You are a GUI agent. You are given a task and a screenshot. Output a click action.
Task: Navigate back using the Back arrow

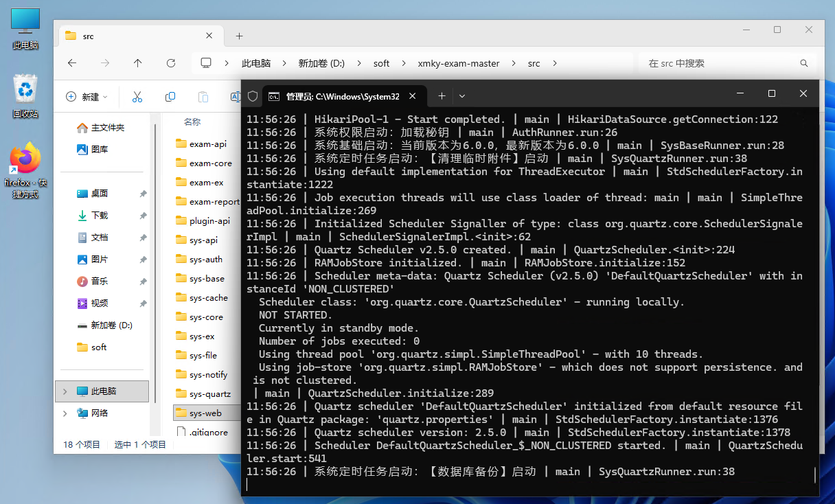pos(72,63)
